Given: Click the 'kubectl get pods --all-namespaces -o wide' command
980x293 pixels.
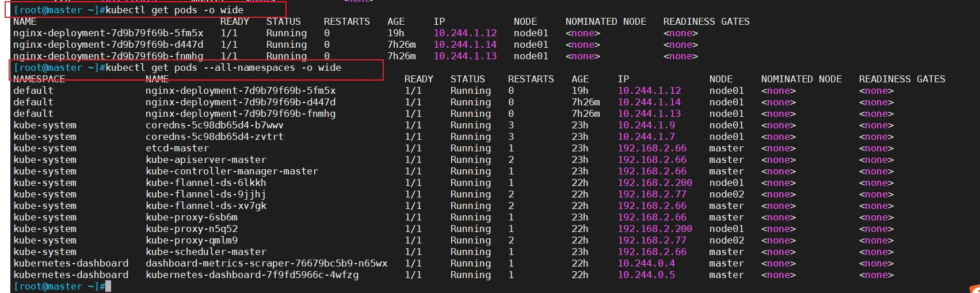Looking at the screenshot, I should (223, 67).
